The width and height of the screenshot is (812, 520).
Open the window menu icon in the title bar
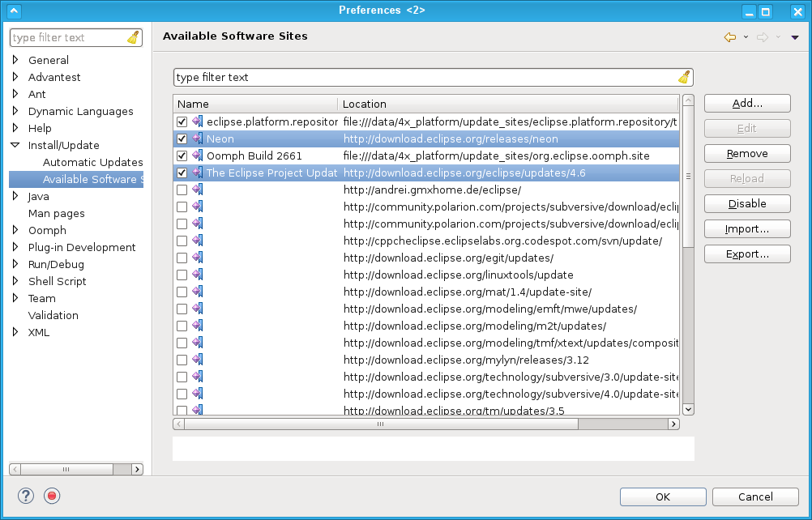pos(14,11)
